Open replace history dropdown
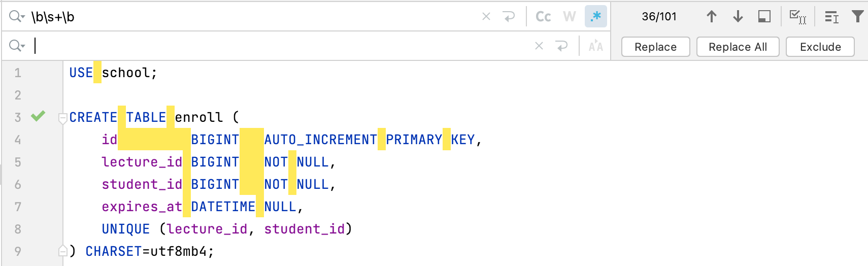This screenshot has height=266, width=868. coord(17,46)
